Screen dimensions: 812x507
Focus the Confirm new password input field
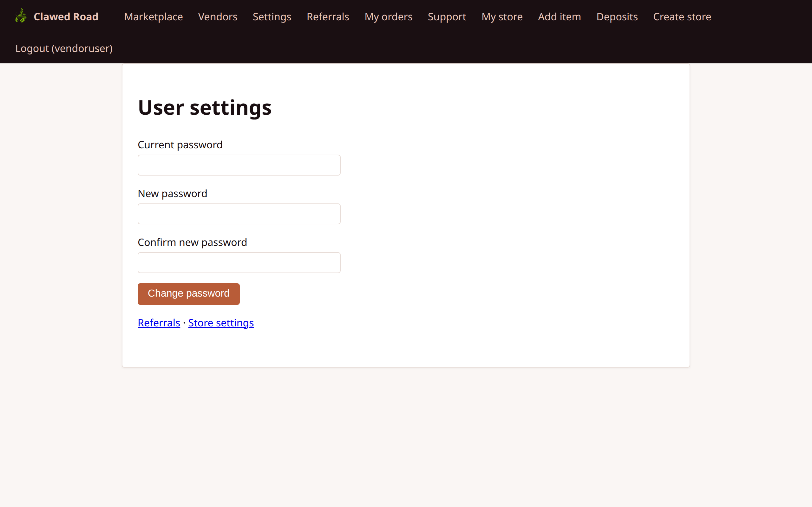click(x=239, y=263)
